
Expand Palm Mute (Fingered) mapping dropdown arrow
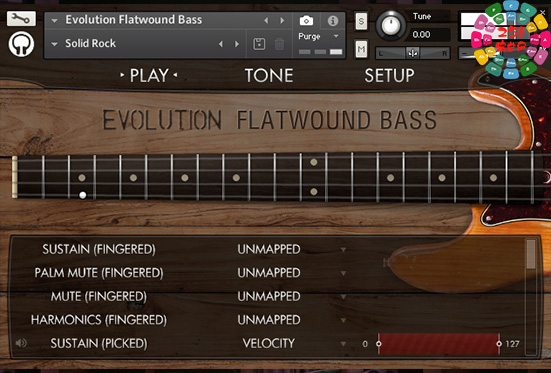coord(343,273)
